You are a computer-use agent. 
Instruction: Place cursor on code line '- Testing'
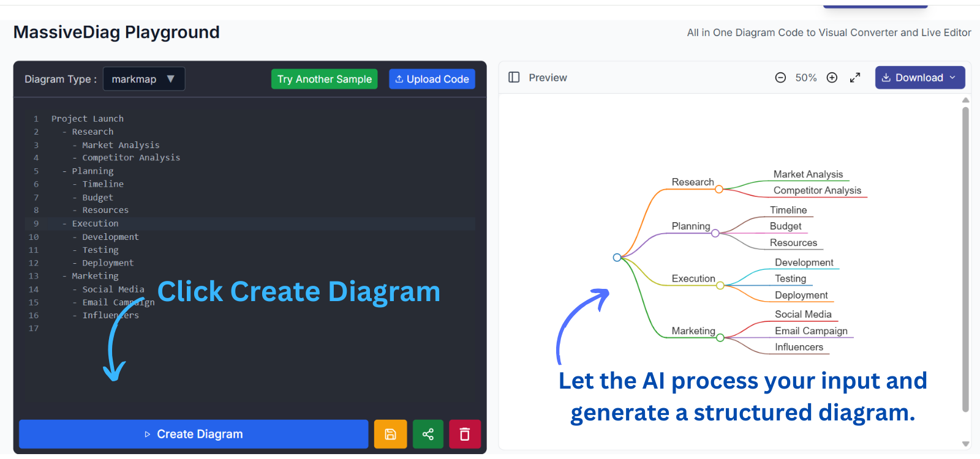pyautogui.click(x=95, y=250)
